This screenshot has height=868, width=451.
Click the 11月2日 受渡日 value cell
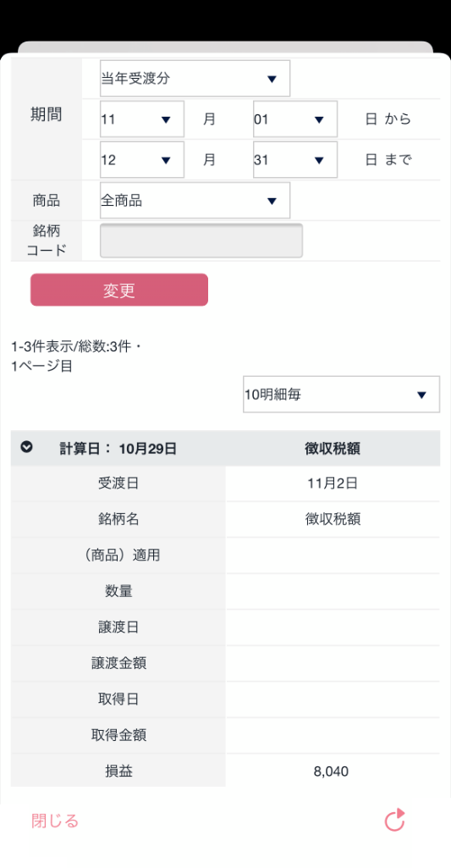pos(333,484)
